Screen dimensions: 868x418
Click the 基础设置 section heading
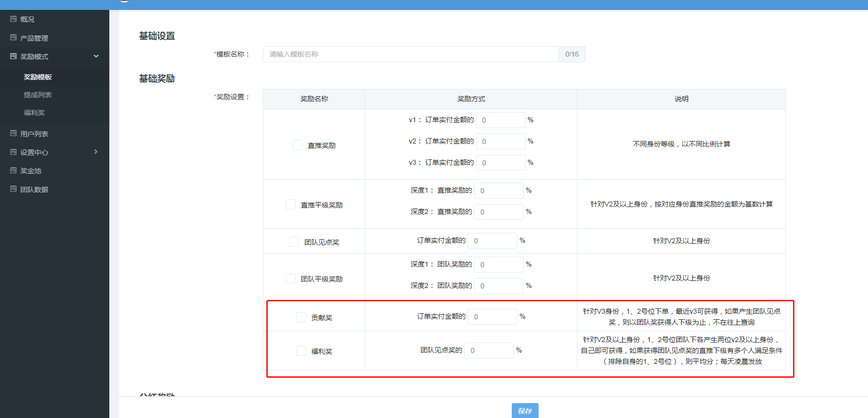coord(157,36)
